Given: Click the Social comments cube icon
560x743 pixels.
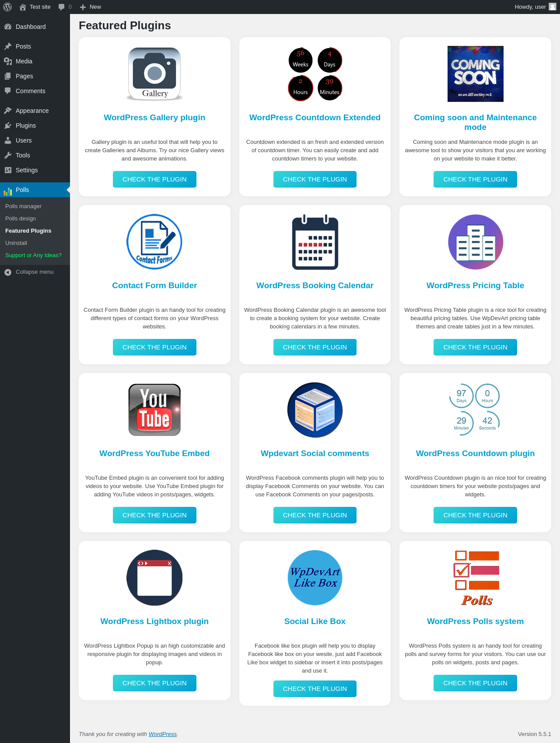Looking at the screenshot, I should coord(315,410).
